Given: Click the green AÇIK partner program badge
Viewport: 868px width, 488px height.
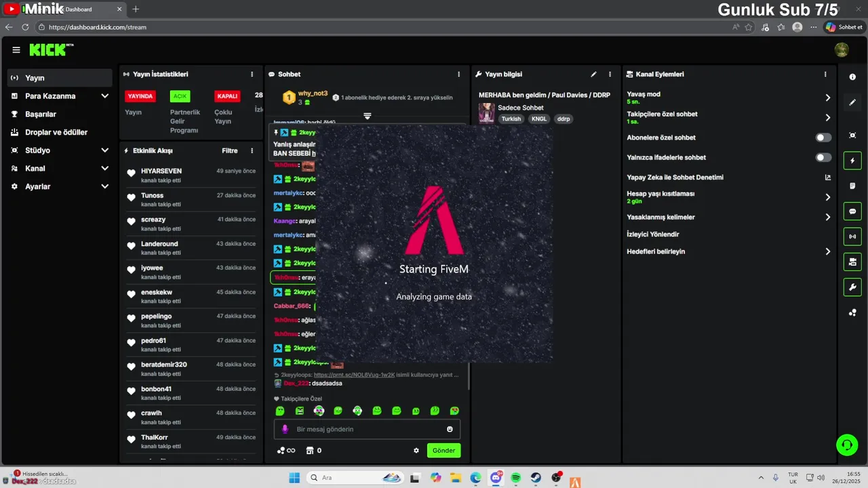Looking at the screenshot, I should (x=180, y=96).
